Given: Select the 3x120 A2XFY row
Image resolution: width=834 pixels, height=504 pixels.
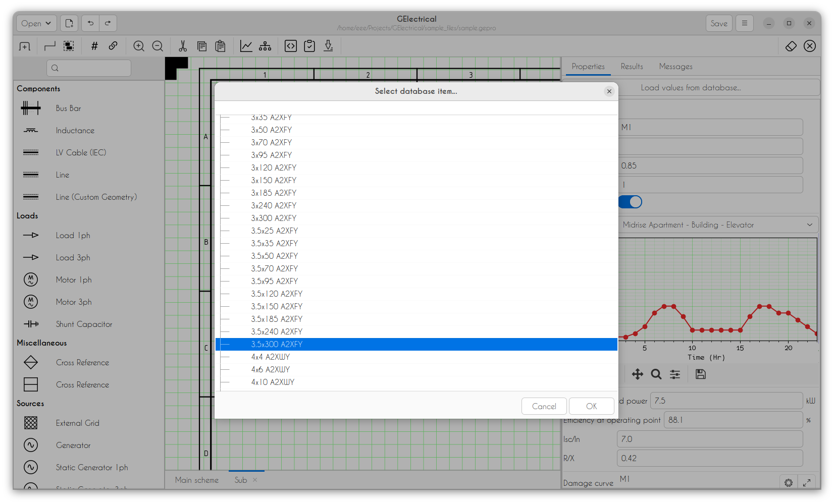Looking at the screenshot, I should (416, 168).
